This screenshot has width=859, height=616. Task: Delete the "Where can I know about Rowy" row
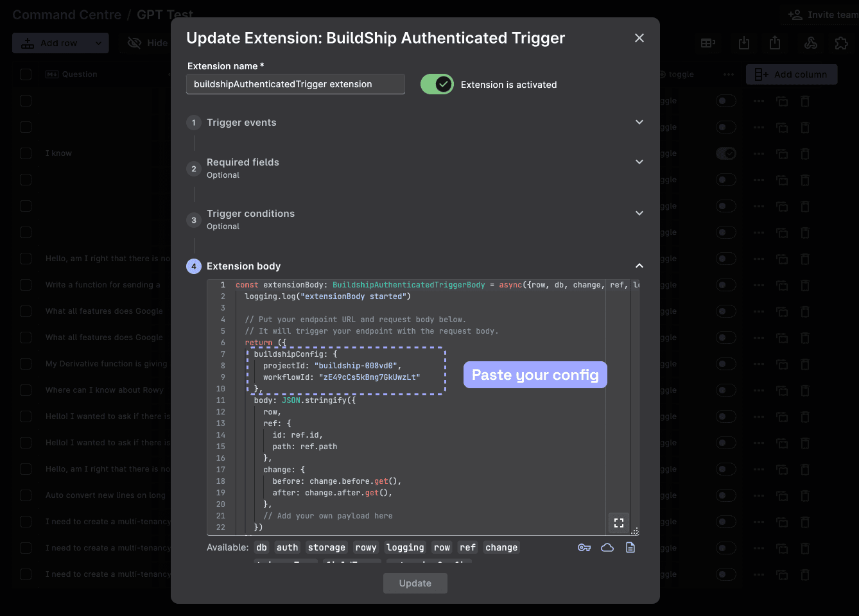(805, 390)
